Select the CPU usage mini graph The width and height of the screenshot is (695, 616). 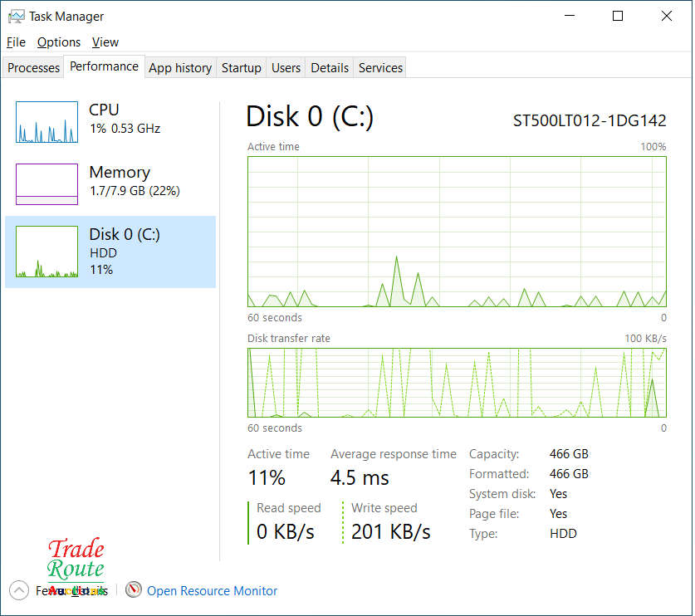(x=46, y=122)
